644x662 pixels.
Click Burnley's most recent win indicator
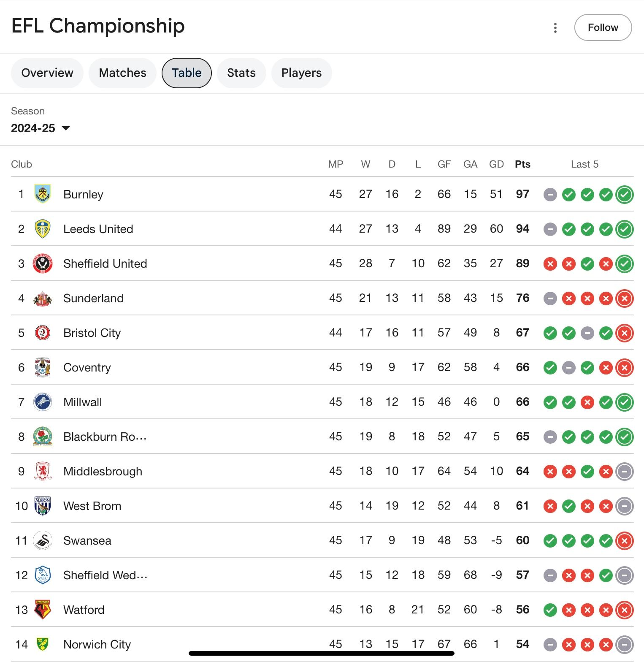click(x=624, y=195)
